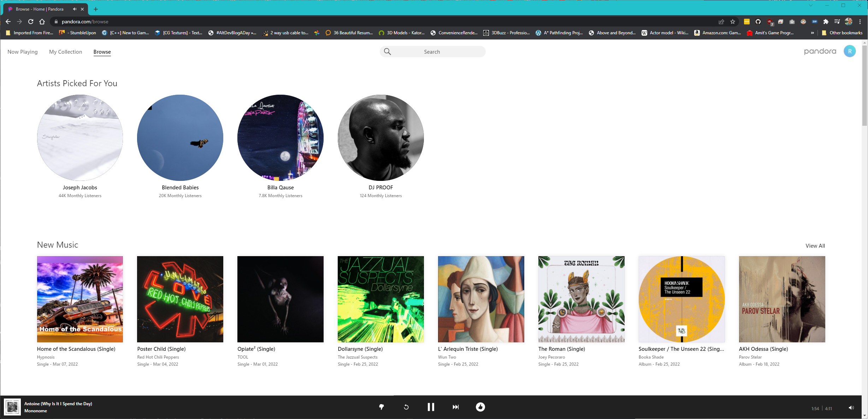Open now playing album art thumbnail
This screenshot has height=419, width=868.
click(12, 407)
